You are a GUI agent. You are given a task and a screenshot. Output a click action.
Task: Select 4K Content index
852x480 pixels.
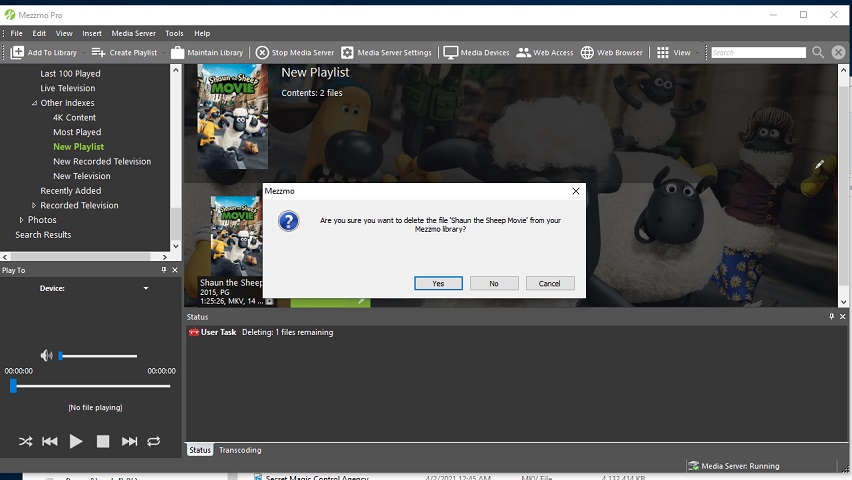pos(74,117)
